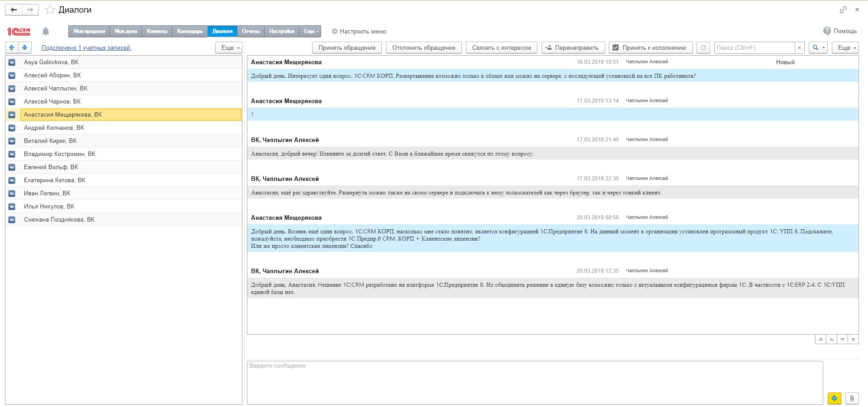
Task: Open the magnifier search options dropdown
Action: tap(818, 47)
